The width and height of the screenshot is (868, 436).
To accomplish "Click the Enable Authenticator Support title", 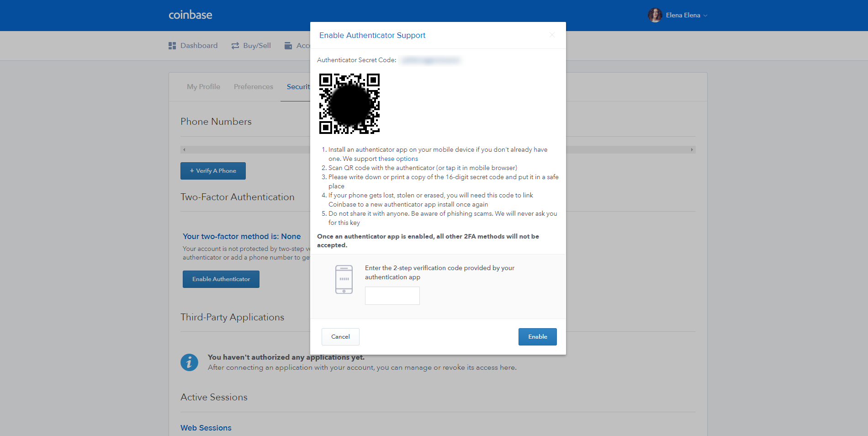I will click(x=372, y=35).
